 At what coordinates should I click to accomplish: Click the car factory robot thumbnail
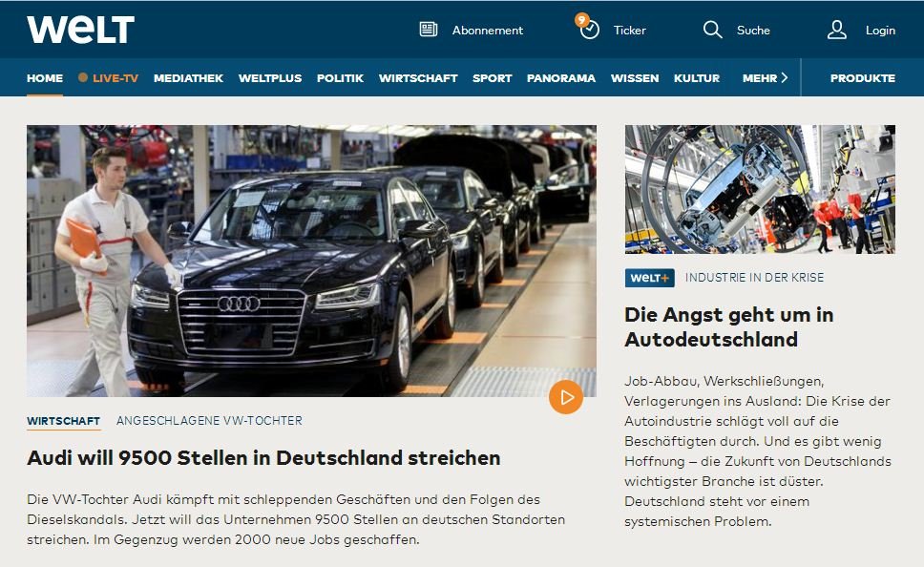(760, 189)
